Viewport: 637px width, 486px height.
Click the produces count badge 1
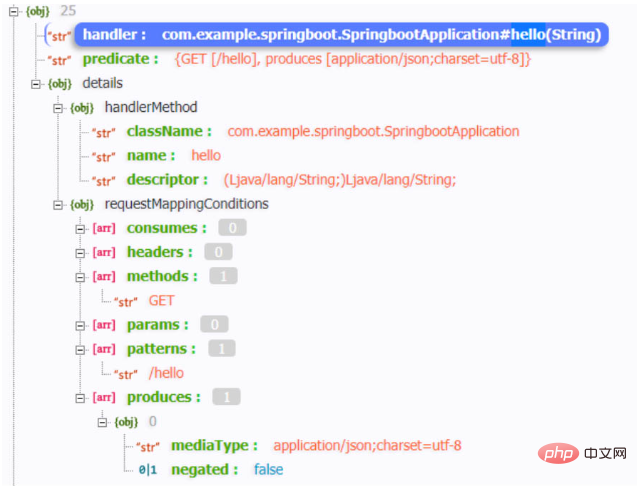226,397
